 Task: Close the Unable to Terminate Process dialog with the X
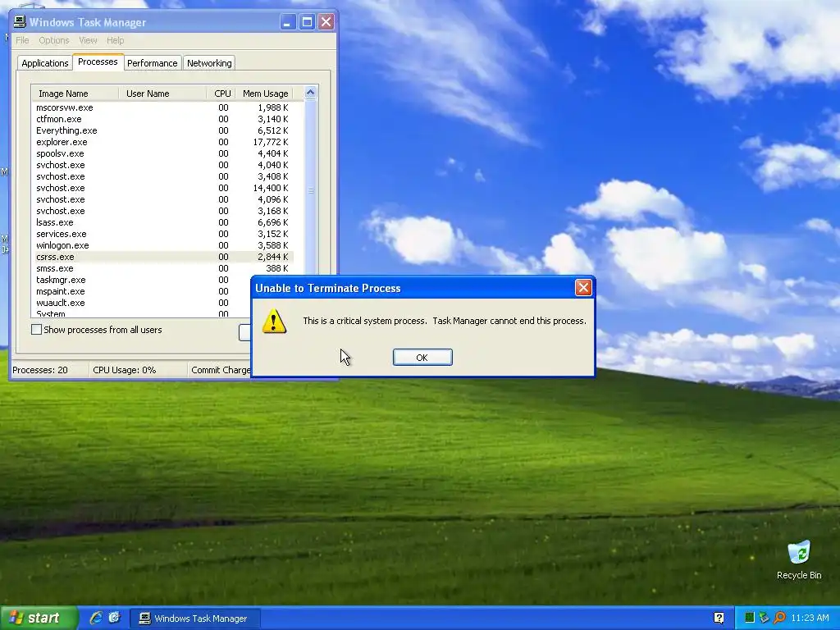583,288
